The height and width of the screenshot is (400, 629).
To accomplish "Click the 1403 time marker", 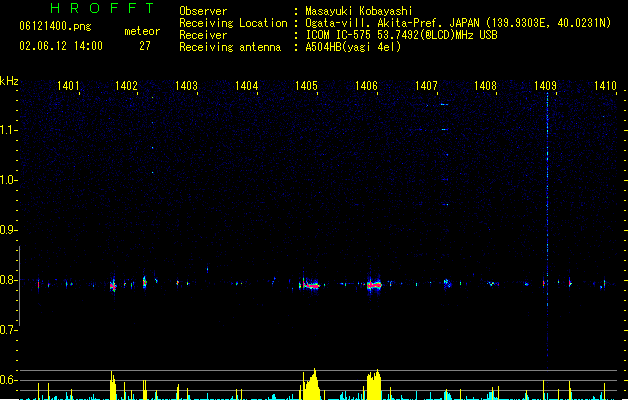I will click(187, 86).
